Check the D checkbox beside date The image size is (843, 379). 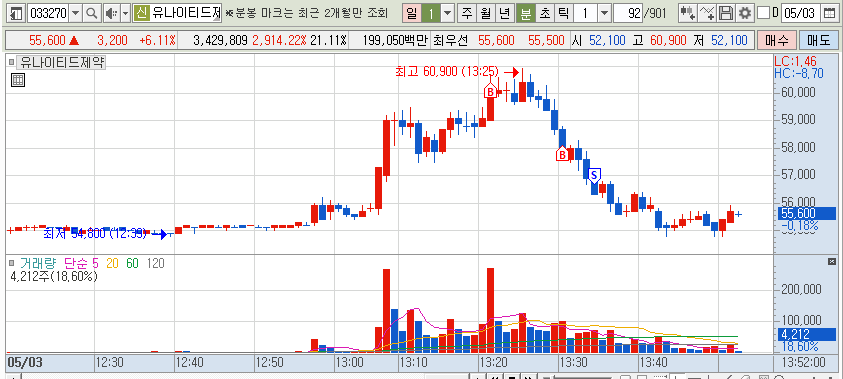[763, 13]
